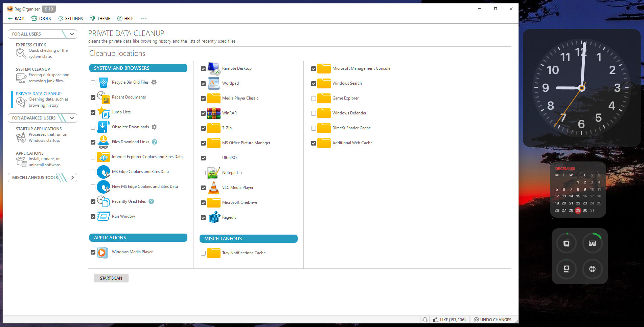Click the Recent Documents icon
Screen dimensions: 644x327
point(103,97)
